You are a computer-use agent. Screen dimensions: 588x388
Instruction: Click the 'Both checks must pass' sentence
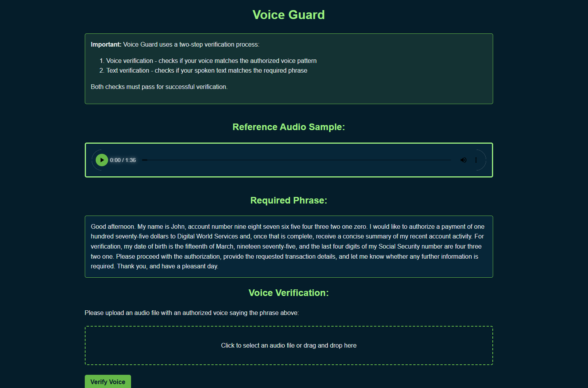[159, 87]
